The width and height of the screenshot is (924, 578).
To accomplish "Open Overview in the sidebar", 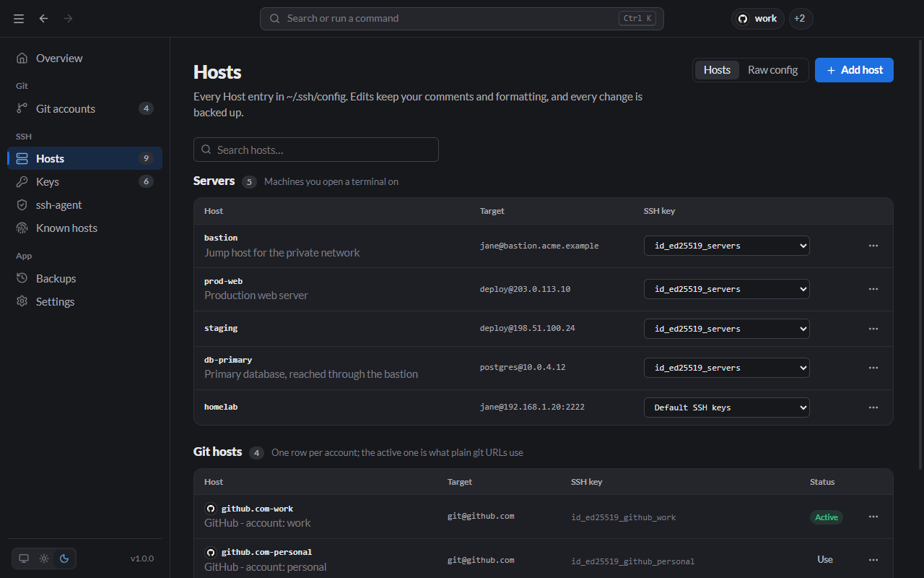I will pyautogui.click(x=84, y=59).
